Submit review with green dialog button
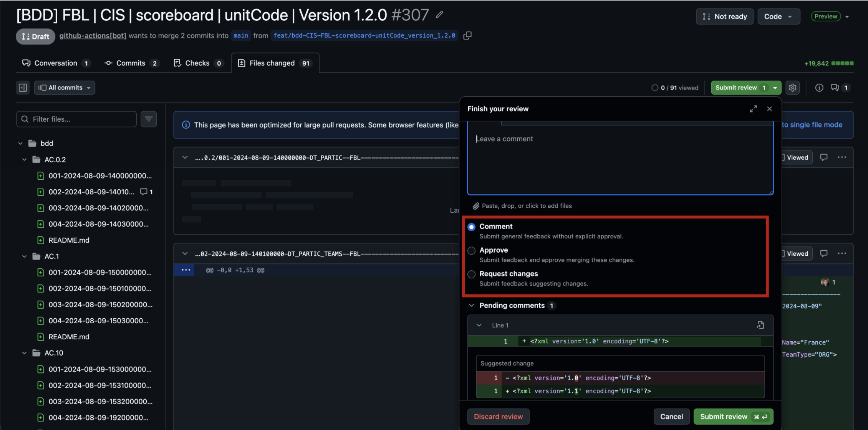Screen dimensions: 868x430 733,417
